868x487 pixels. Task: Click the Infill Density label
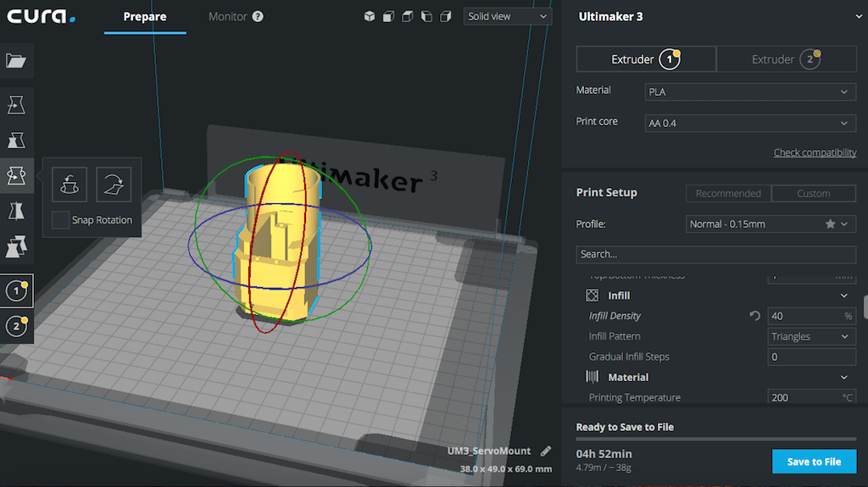pyautogui.click(x=615, y=316)
